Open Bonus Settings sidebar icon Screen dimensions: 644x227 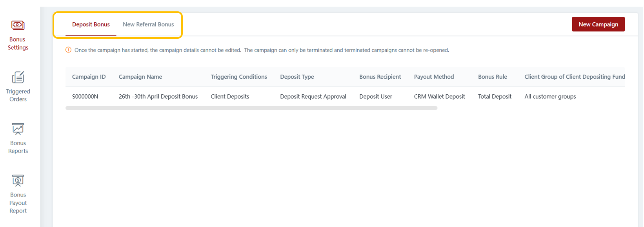pyautogui.click(x=18, y=25)
